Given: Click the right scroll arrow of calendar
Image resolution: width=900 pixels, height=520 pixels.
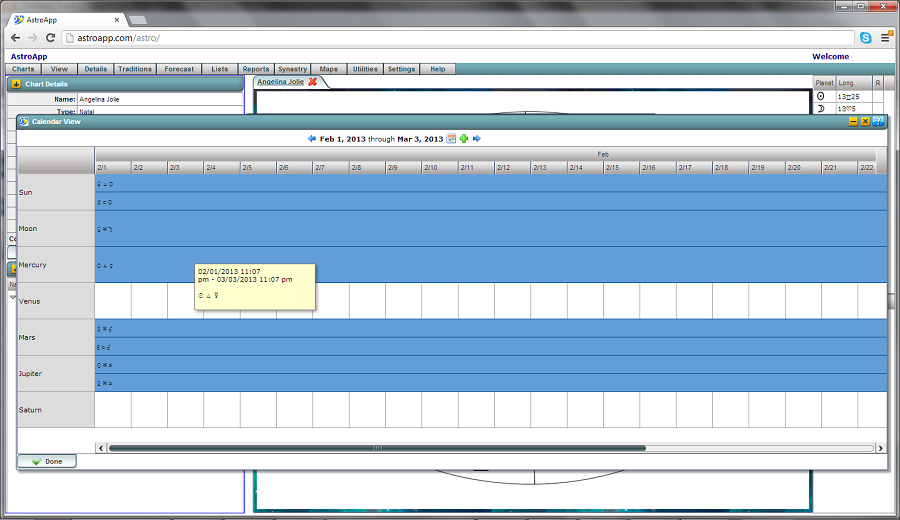Looking at the screenshot, I should click(881, 448).
